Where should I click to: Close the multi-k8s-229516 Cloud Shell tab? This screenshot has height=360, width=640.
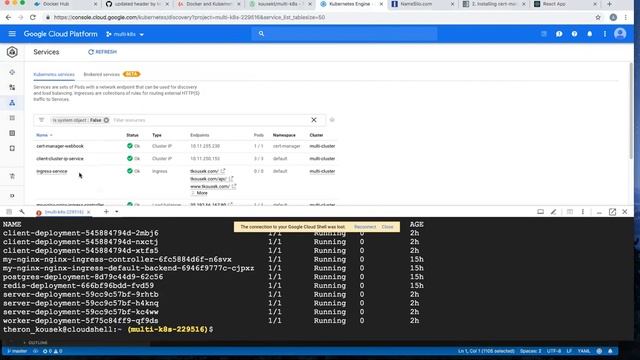pyautogui.click(x=89, y=212)
